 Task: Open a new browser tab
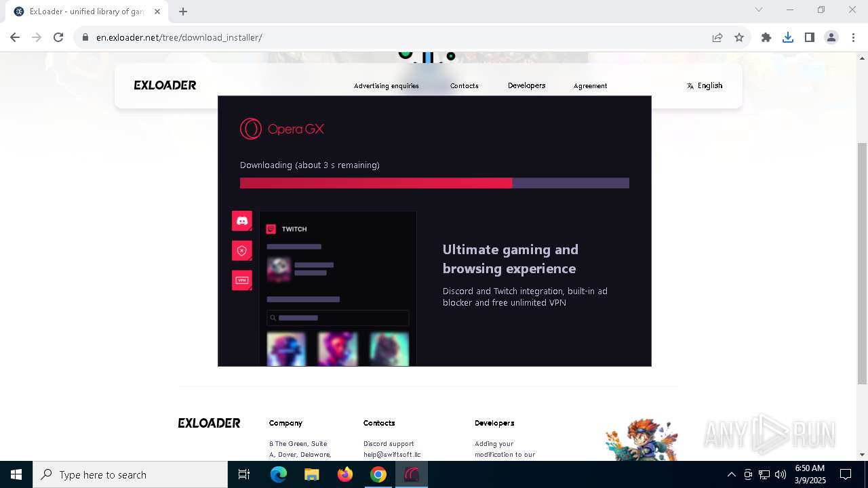[x=183, y=11]
